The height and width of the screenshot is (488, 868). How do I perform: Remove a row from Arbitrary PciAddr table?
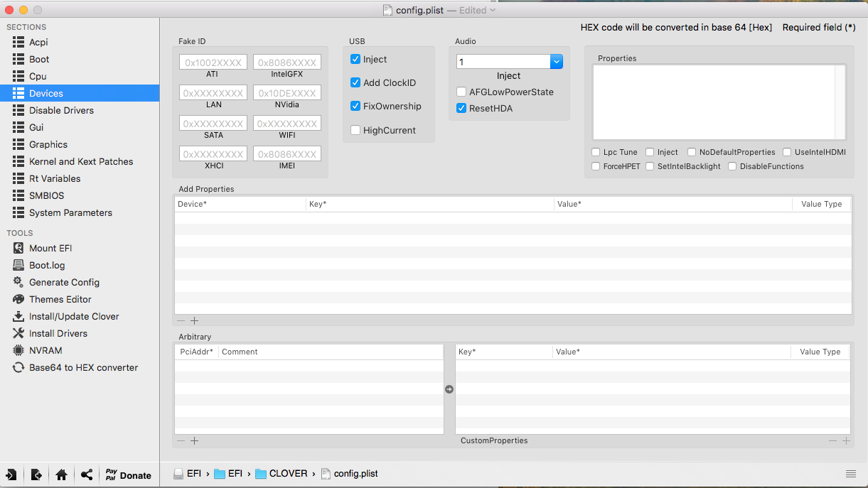click(181, 440)
